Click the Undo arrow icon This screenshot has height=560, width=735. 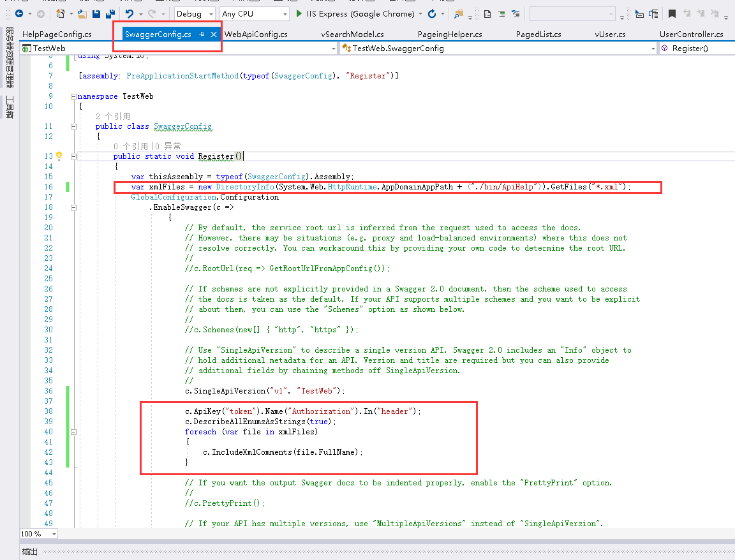tap(130, 13)
